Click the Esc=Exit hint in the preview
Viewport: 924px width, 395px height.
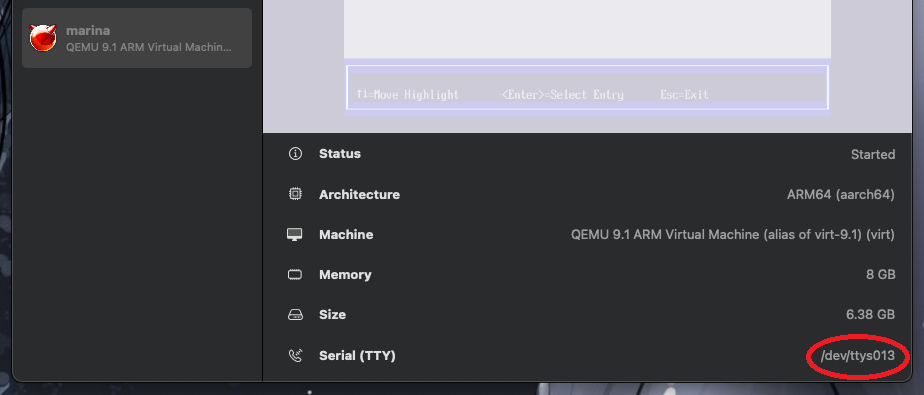[x=684, y=94]
